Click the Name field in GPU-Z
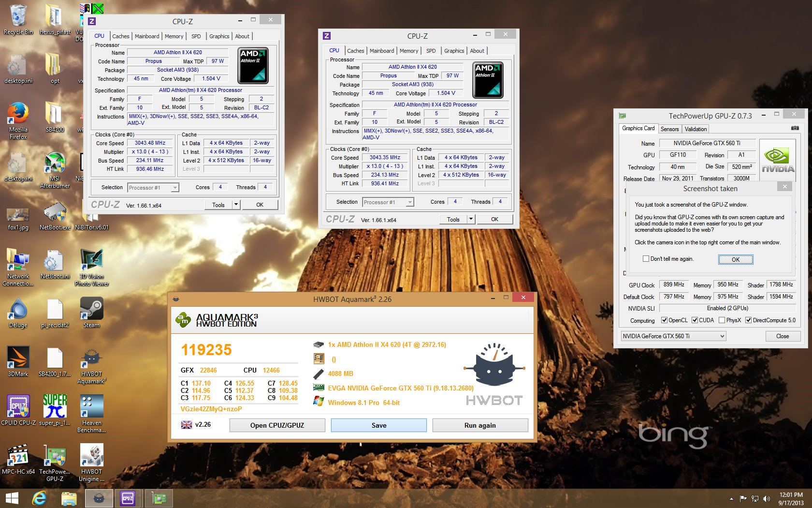The height and width of the screenshot is (508, 812). click(707, 143)
